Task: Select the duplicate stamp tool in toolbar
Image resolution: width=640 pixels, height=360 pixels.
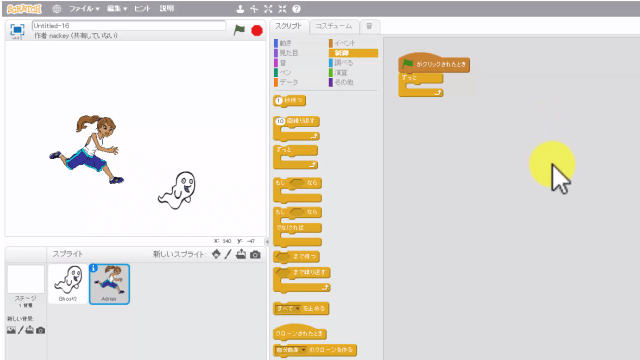Action: pos(240,9)
